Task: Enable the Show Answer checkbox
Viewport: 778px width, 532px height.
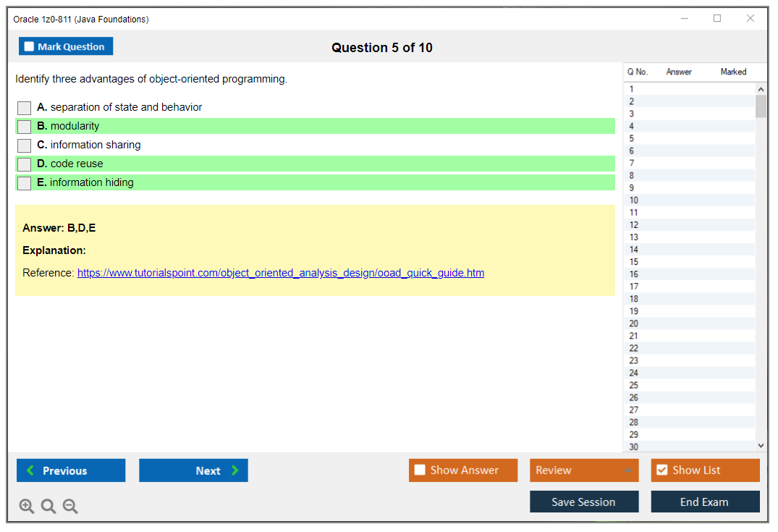Action: pos(420,470)
